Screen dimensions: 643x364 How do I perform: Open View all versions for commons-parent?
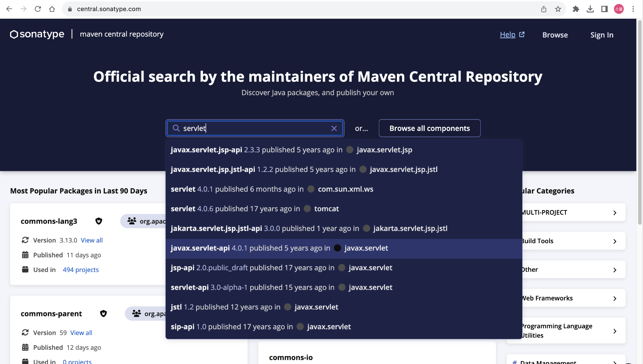pyautogui.click(x=81, y=333)
